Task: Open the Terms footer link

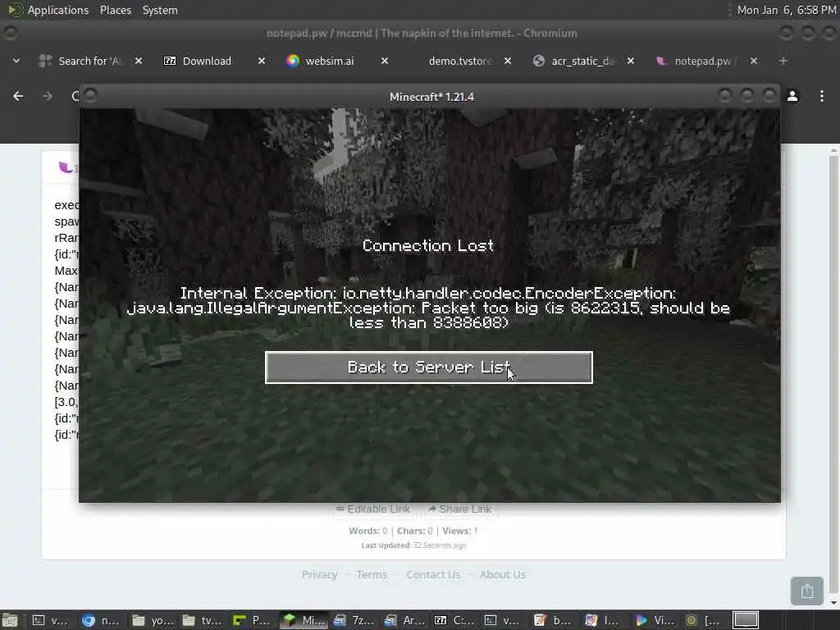Action: coord(372,575)
